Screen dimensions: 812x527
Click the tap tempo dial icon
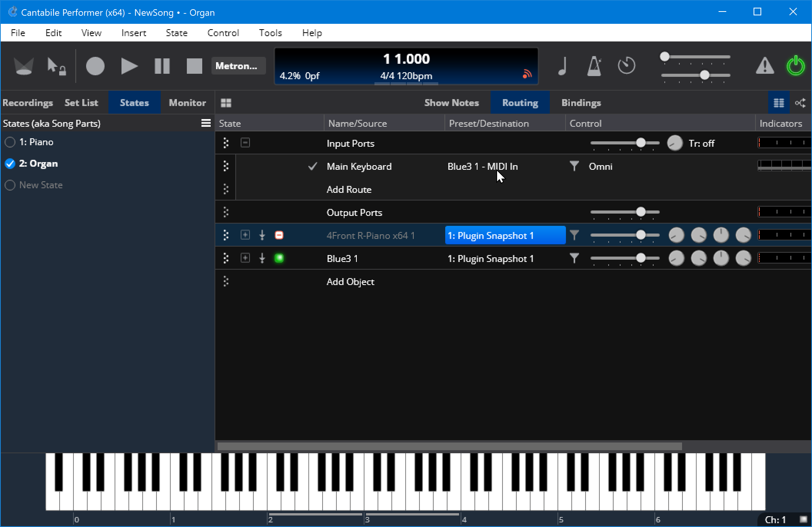[x=627, y=66]
